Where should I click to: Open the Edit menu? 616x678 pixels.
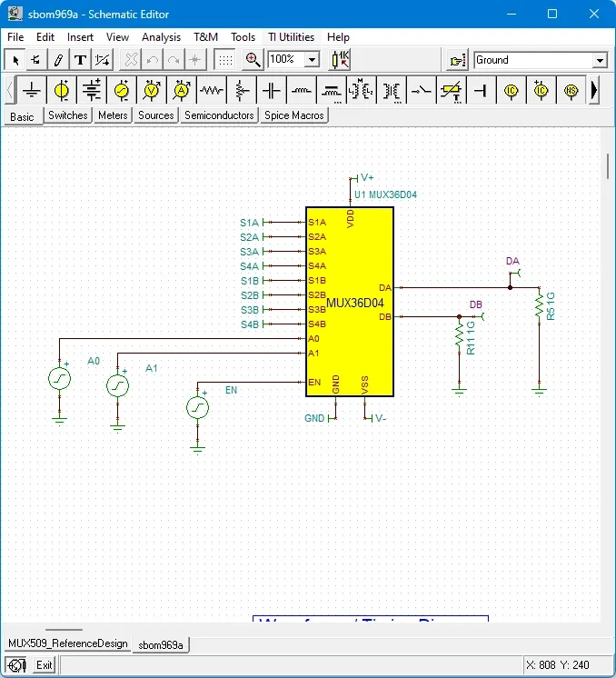click(45, 37)
